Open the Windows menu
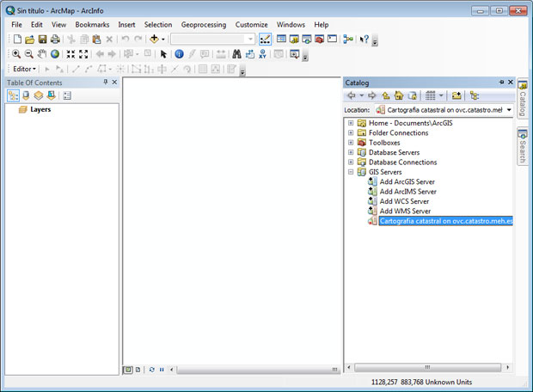Image resolution: width=533 pixels, height=392 pixels. pyautogui.click(x=291, y=25)
